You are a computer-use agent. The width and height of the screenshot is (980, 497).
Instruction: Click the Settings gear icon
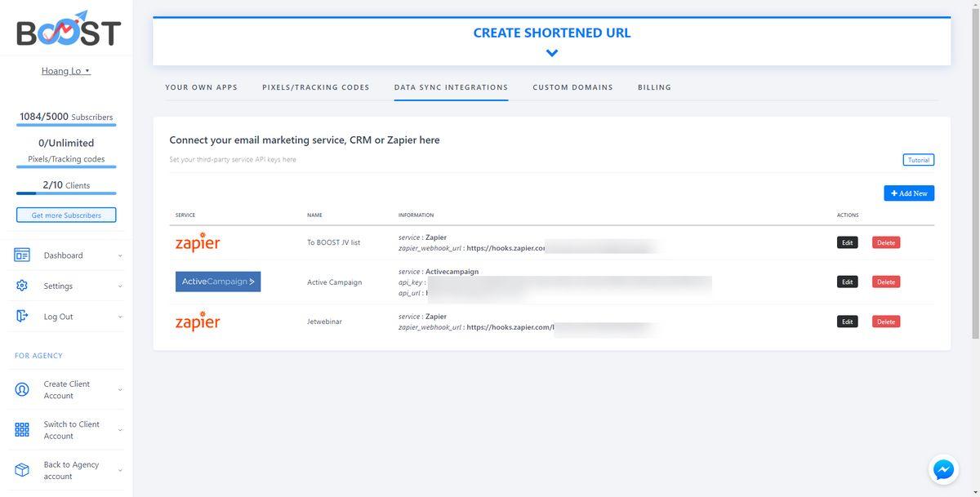[22, 286]
